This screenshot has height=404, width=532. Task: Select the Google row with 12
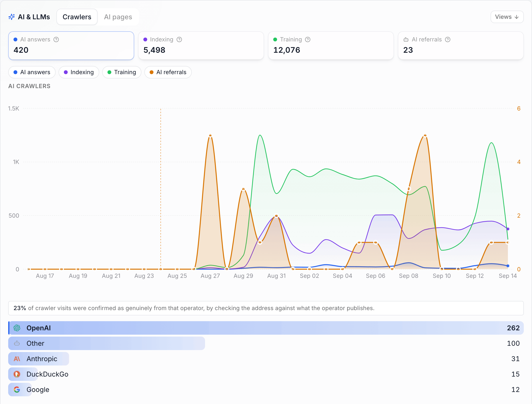[x=266, y=390]
